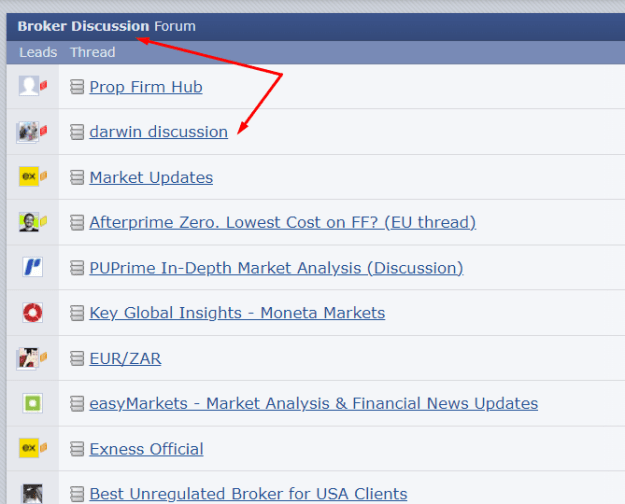Click the Thread column header

(x=93, y=52)
